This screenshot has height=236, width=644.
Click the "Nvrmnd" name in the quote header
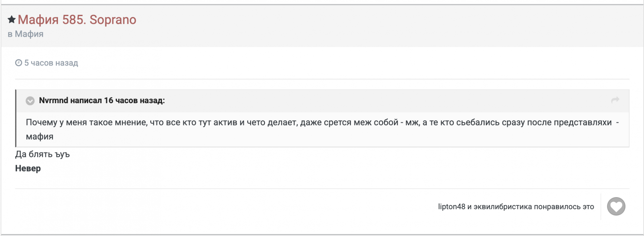pyautogui.click(x=53, y=101)
